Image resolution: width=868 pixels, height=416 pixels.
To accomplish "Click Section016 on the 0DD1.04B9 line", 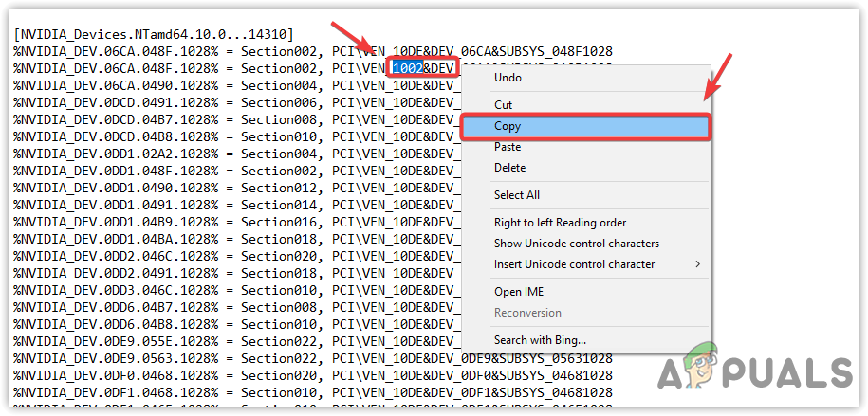I will 279,223.
